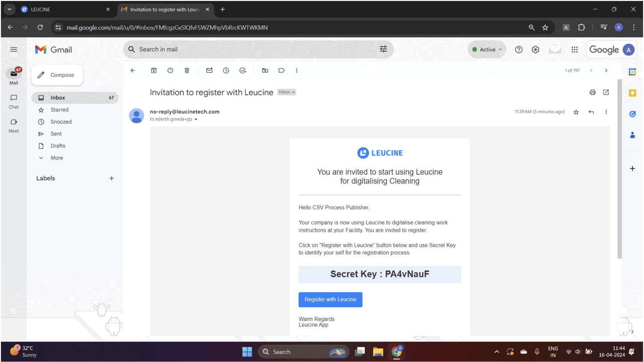Image resolution: width=644 pixels, height=362 pixels.
Task: Click Register with Leucine button
Action: point(330,300)
